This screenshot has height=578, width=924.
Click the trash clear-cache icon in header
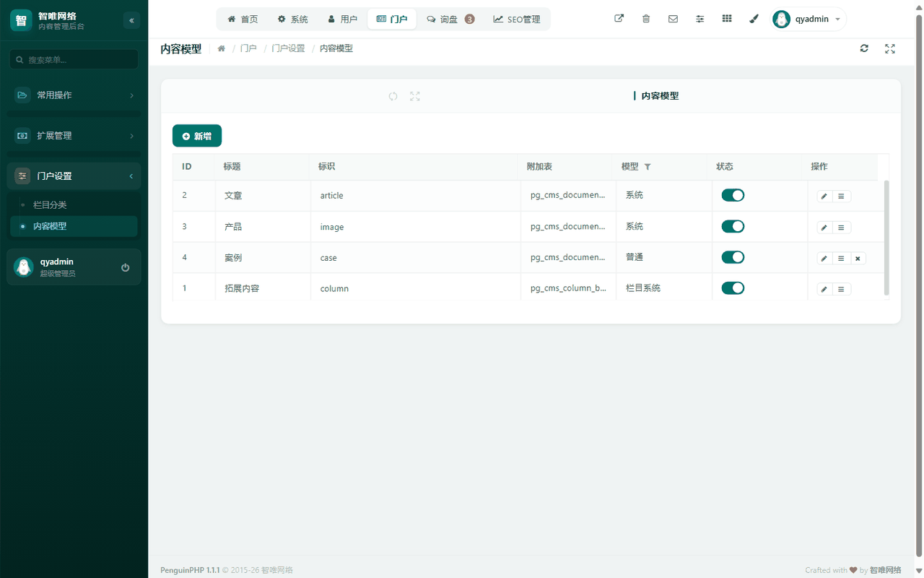[646, 19]
